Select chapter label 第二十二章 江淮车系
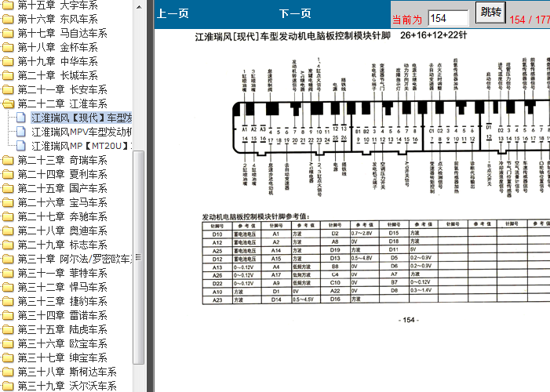This screenshot has height=392, width=550. point(63,103)
